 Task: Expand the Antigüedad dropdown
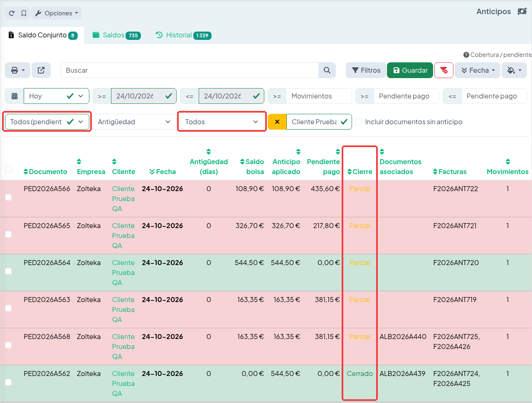134,122
